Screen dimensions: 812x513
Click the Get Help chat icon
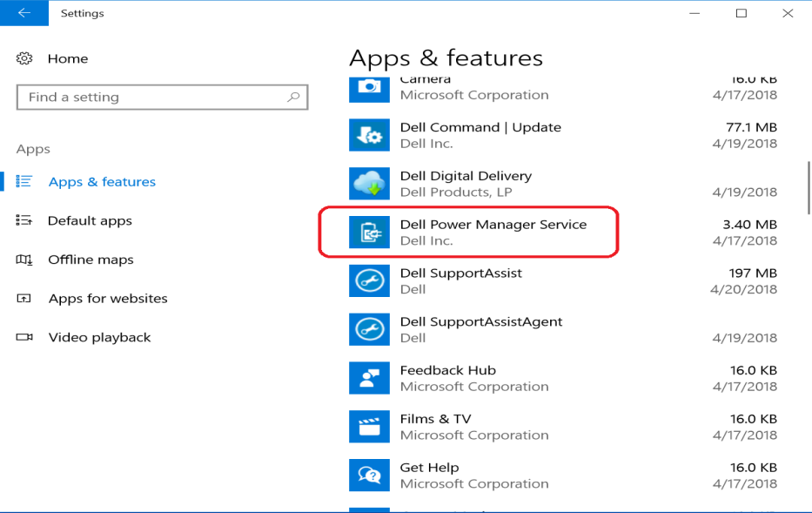coord(369,475)
